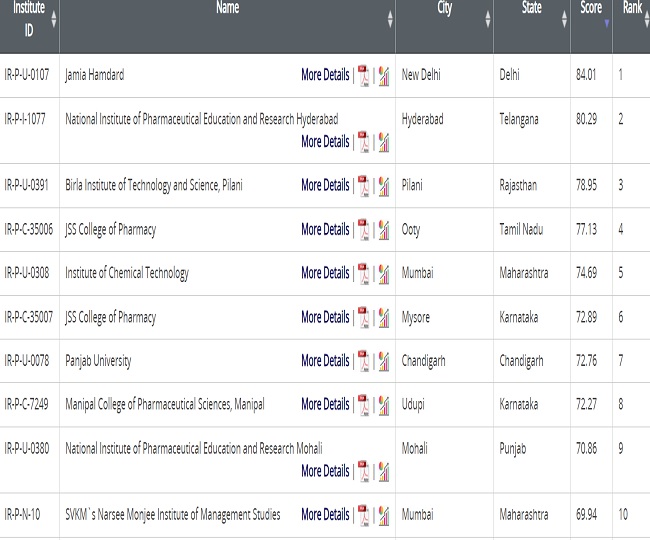Image resolution: width=650 pixels, height=540 pixels.
Task: Open PDF for JSS College of Pharmacy Ooty
Action: tap(365, 230)
